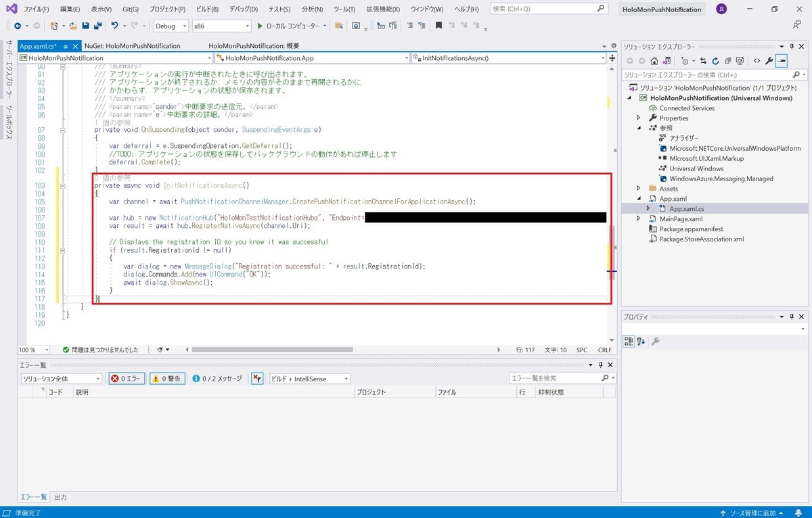
Task: Click the Visual Studio search box
Action: (x=547, y=9)
